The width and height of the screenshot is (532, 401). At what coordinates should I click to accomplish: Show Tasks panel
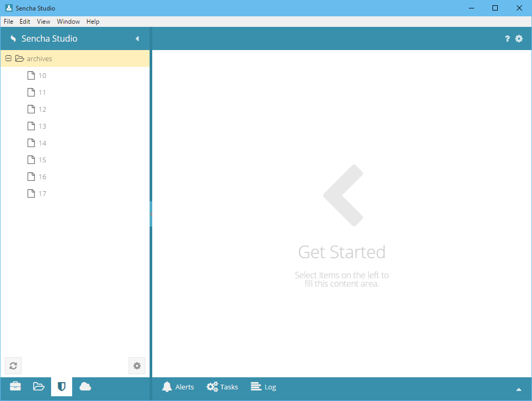222,387
